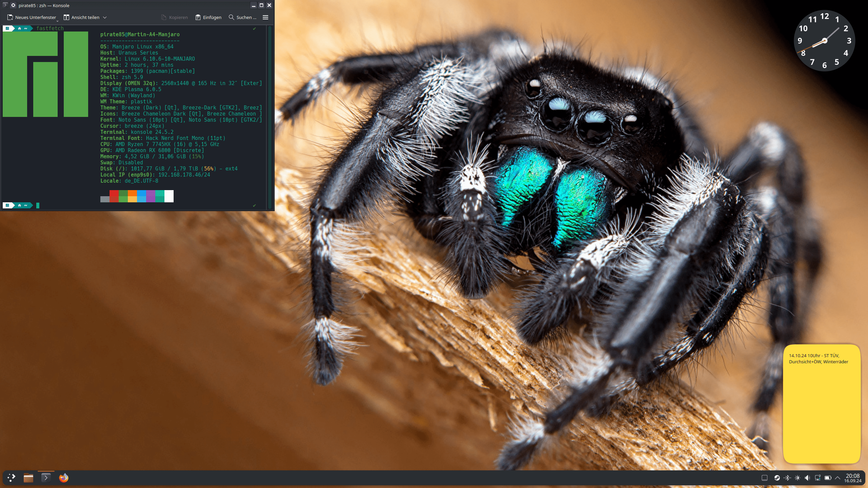Screen dimensions: 868x488
Task: Click the Kopieren toolbar button
Action: 174,17
